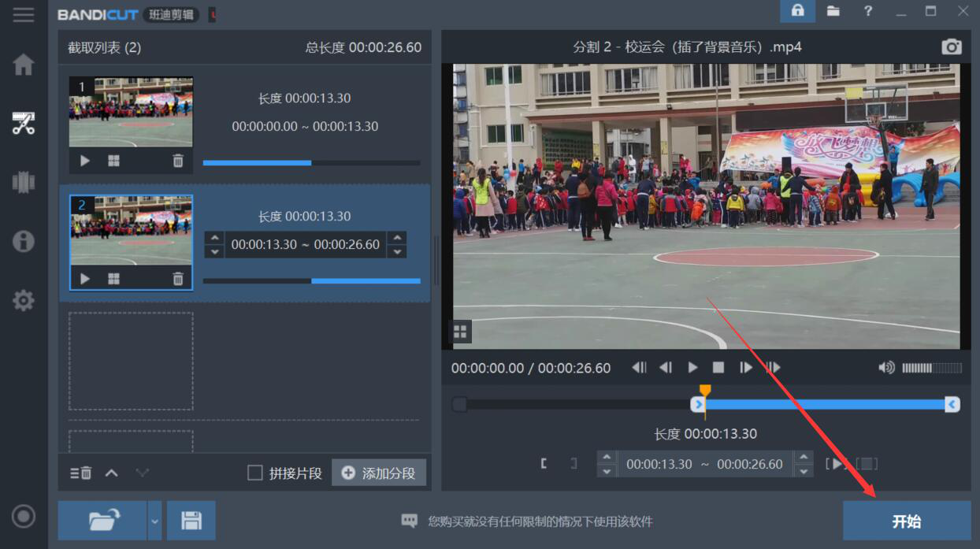Open Settings via the sidebar gear icon

tap(24, 300)
